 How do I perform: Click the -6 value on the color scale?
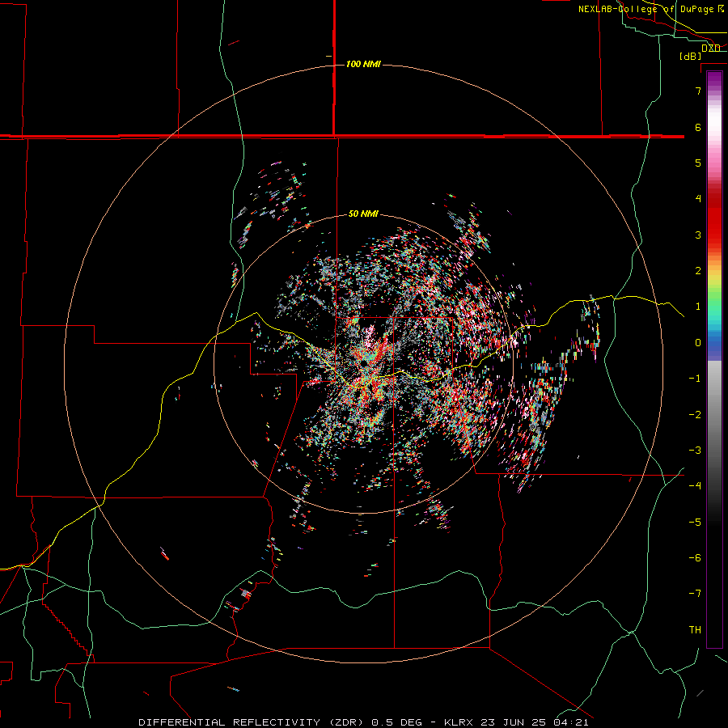695,558
